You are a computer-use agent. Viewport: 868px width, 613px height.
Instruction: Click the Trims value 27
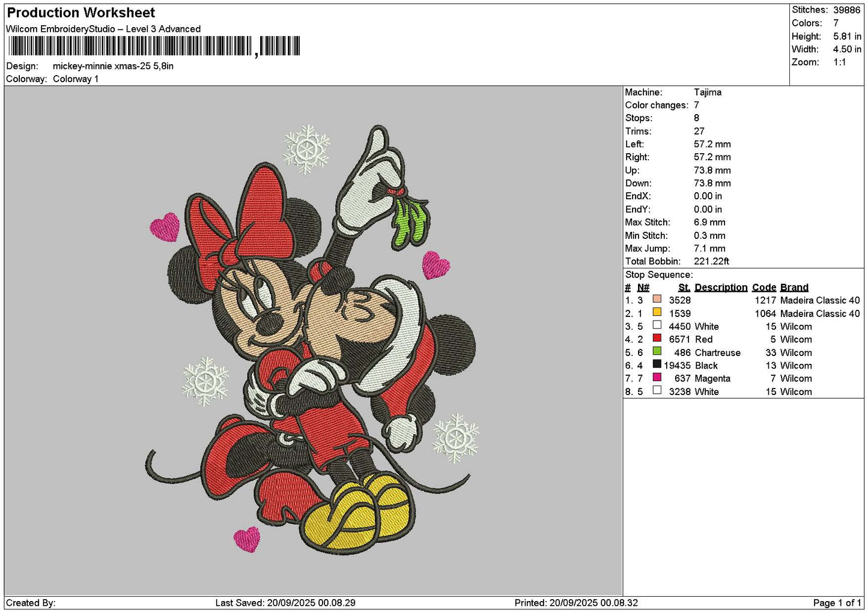coord(699,131)
